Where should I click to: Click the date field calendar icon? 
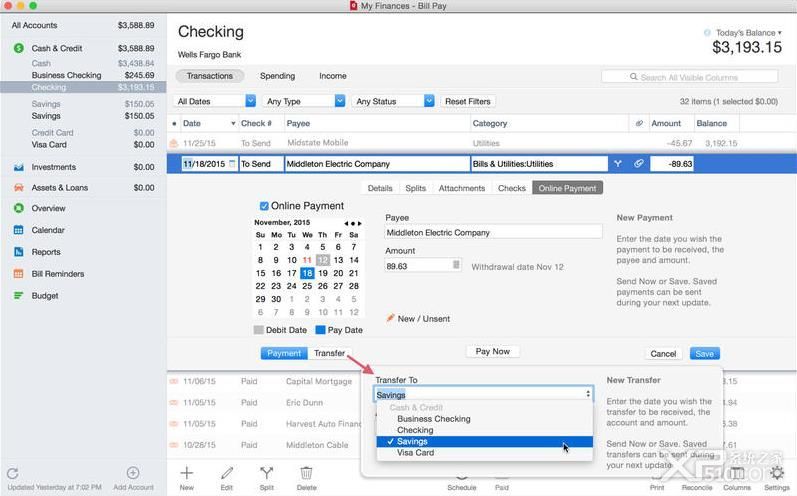point(232,164)
